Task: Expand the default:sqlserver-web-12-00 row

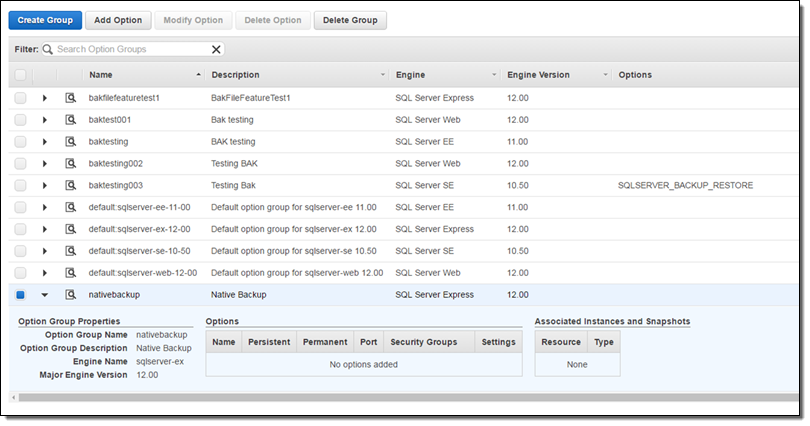Action: pos(45,272)
